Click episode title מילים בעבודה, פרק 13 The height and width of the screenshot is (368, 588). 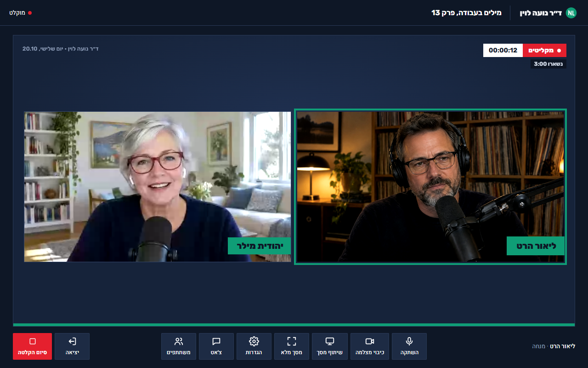tap(466, 13)
